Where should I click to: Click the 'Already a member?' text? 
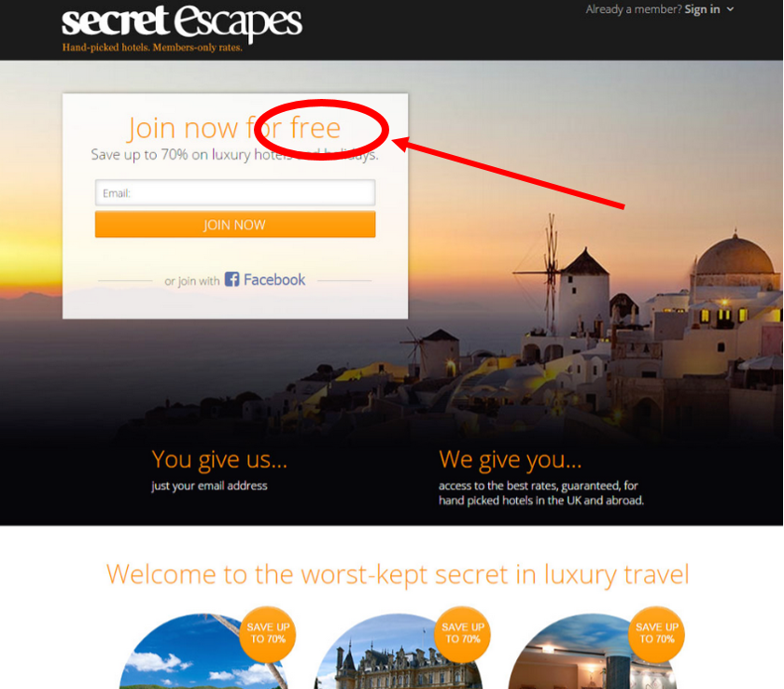click(x=634, y=9)
